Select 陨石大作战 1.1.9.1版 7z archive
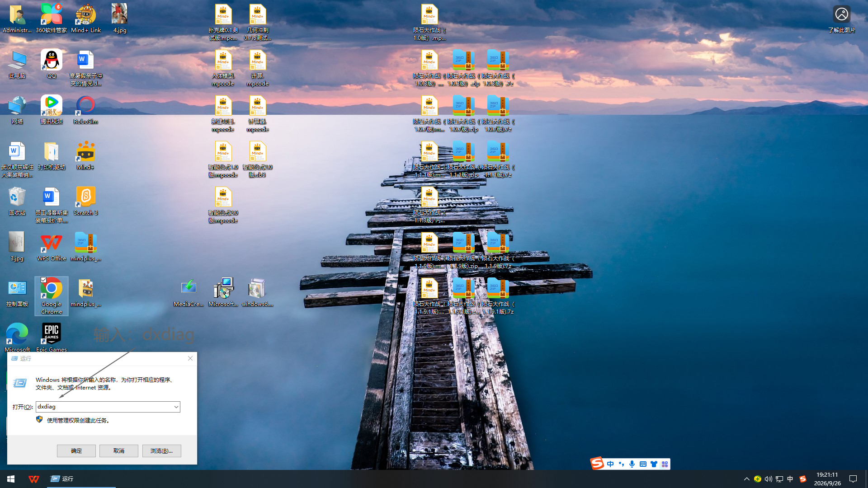The width and height of the screenshot is (868, 488). point(498,296)
